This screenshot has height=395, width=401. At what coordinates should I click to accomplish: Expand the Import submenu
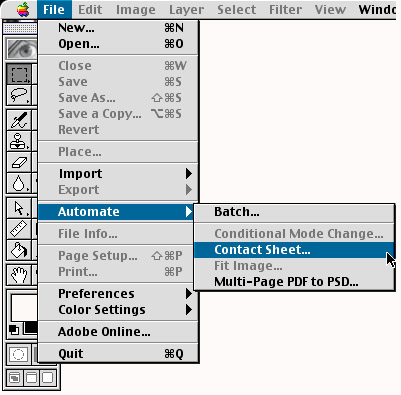tap(118, 174)
